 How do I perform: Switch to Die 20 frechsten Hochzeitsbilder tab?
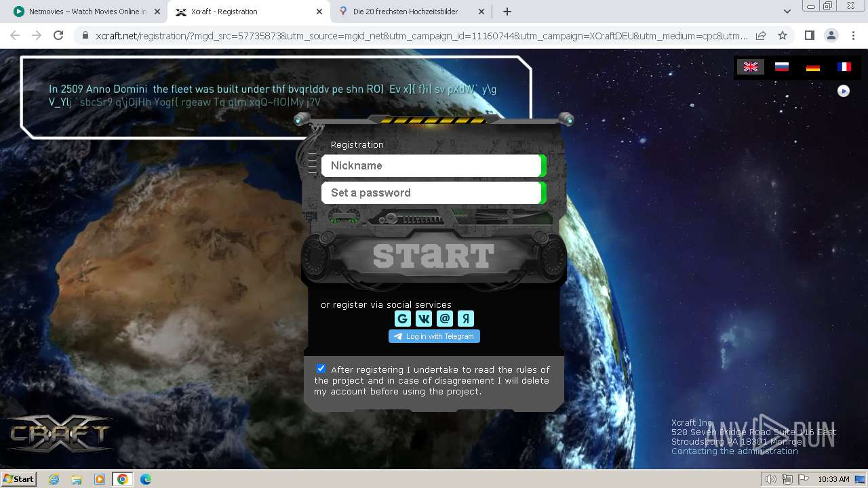pyautogui.click(x=412, y=12)
